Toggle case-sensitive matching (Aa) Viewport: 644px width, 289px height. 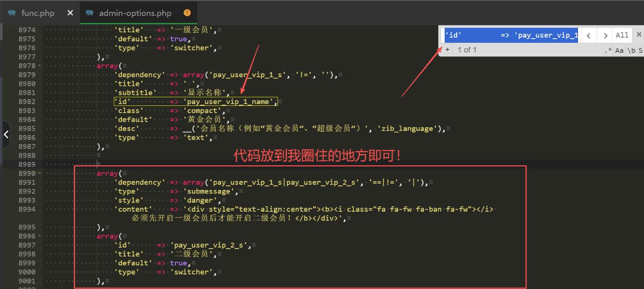coord(619,50)
